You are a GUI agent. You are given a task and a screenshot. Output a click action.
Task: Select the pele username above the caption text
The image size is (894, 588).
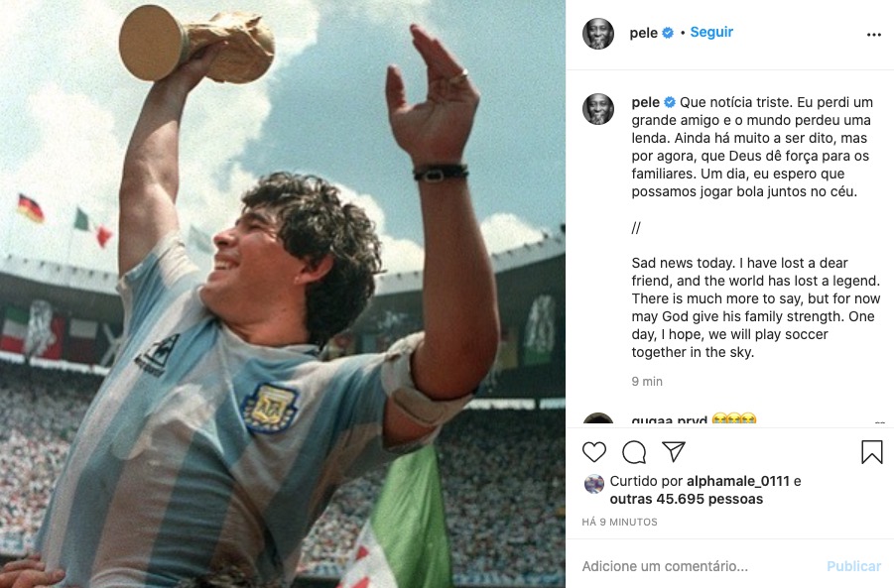pyautogui.click(x=645, y=102)
